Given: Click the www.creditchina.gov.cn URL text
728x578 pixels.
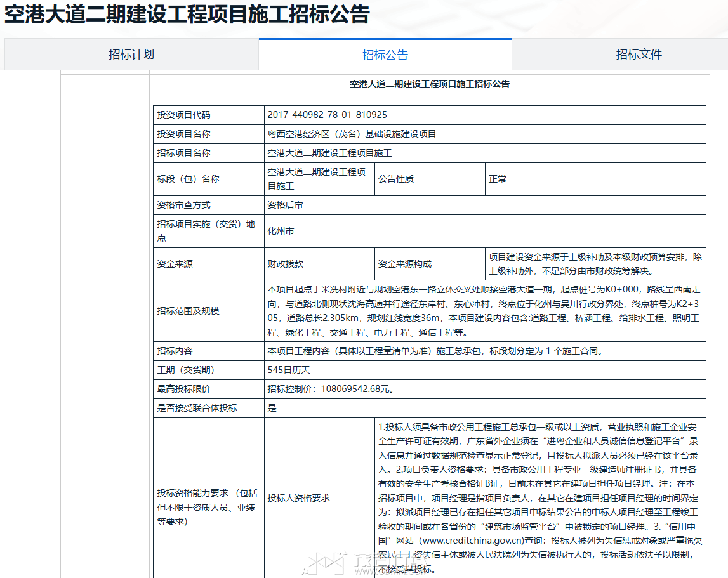Looking at the screenshot, I should pos(472,541).
